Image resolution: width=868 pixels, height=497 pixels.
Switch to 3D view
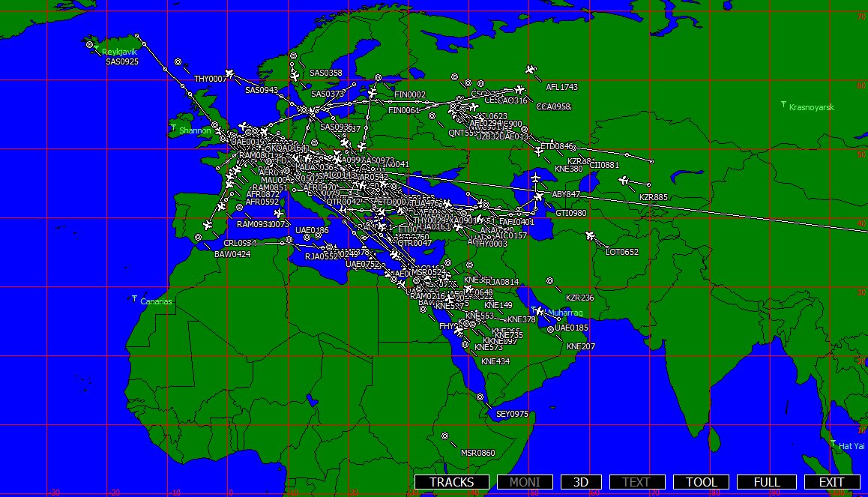[581, 482]
